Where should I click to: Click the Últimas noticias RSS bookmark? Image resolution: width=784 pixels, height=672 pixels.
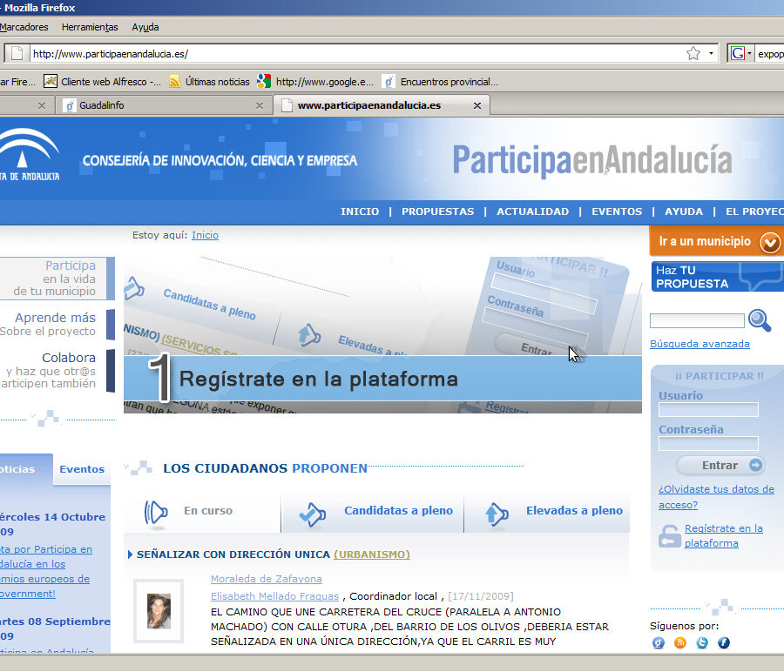coord(209,82)
